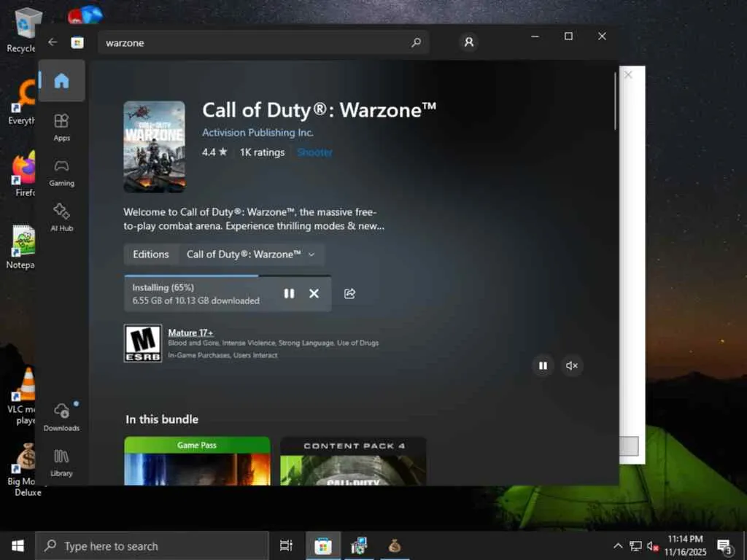Select the Recycle Bin desktop icon
Image resolution: width=747 pixels, height=560 pixels.
pyautogui.click(x=21, y=29)
